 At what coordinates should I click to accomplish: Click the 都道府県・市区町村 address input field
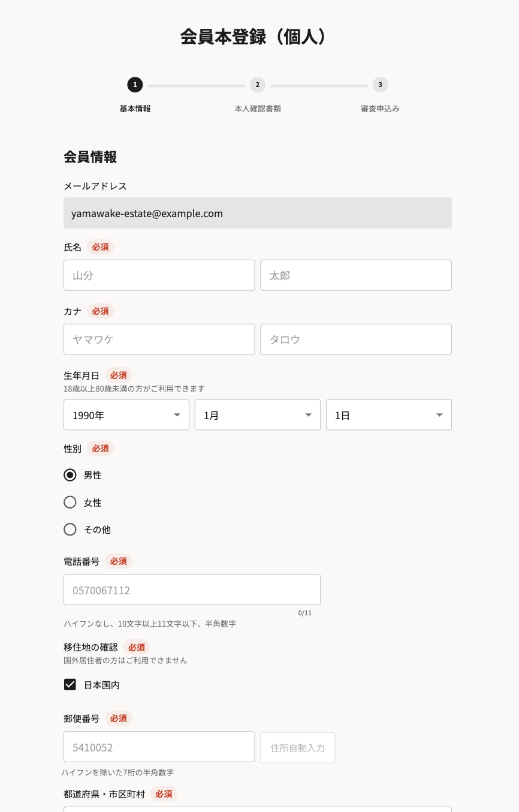tap(258, 810)
